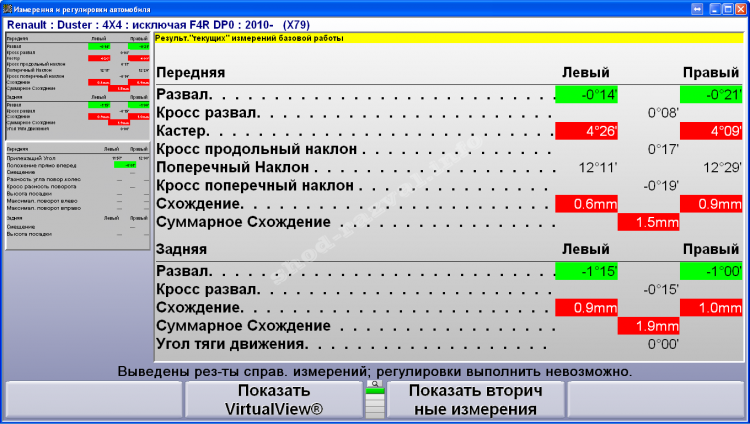Click the Renault : Duster : 4X4 vehicle title
This screenshot has height=424, width=750.
point(158,25)
